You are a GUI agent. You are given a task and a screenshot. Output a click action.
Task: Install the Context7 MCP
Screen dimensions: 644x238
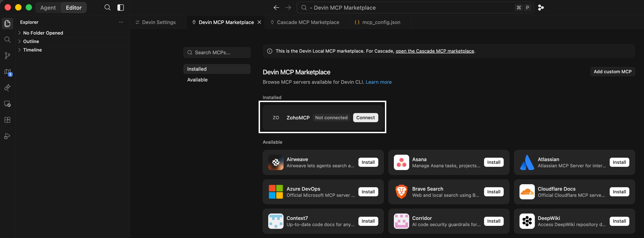click(x=368, y=221)
